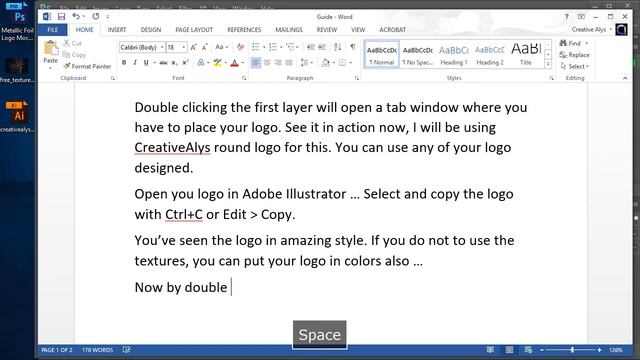The width and height of the screenshot is (640, 360).
Task: Switch to the REFERENCES tab
Action: (x=244, y=30)
